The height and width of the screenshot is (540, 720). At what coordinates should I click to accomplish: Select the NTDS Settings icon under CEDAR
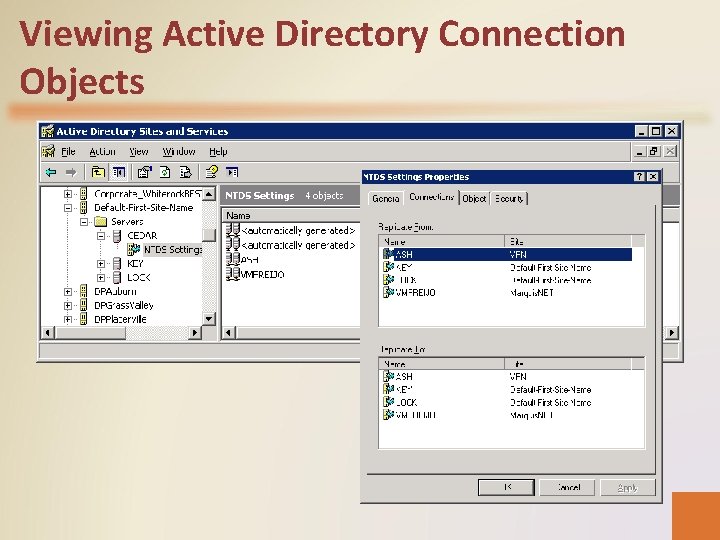[x=134, y=249]
